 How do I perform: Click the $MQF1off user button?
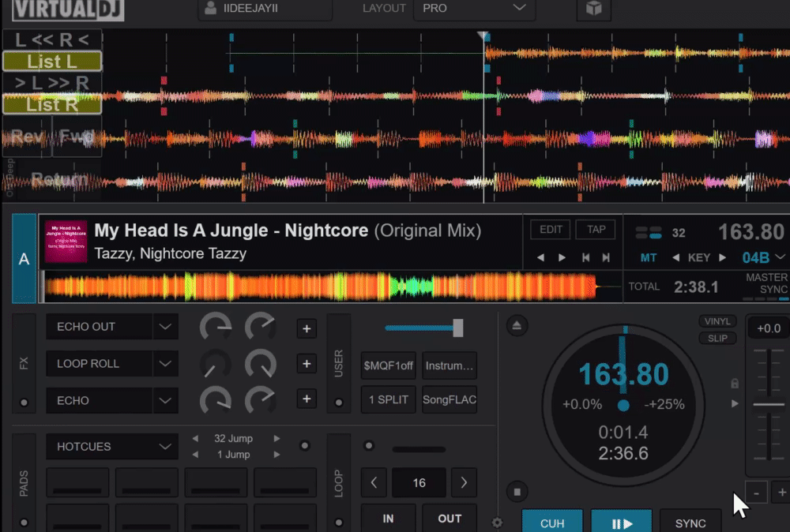[389, 365]
